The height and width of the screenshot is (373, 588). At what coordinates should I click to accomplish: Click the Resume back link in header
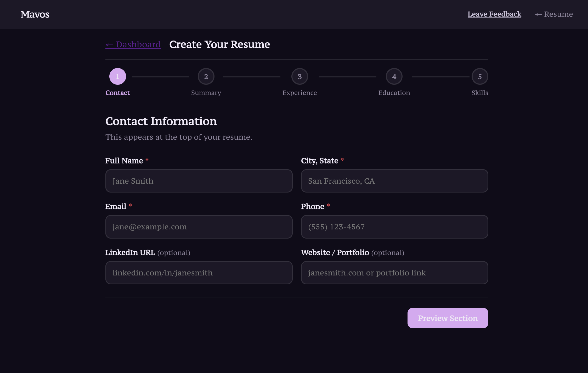[554, 14]
